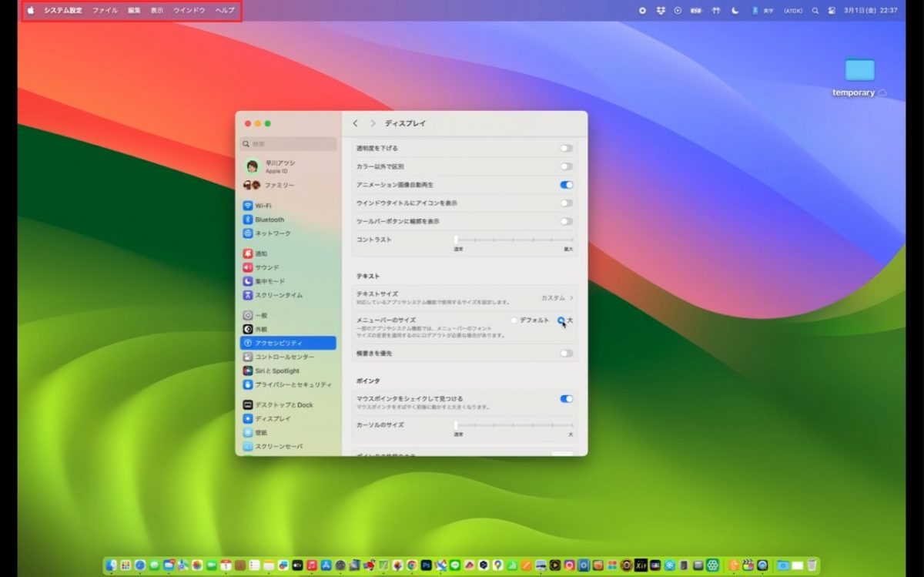This screenshot has width=924, height=577.
Task: Disable アニメーション画像自動再生 switch
Action: click(567, 185)
